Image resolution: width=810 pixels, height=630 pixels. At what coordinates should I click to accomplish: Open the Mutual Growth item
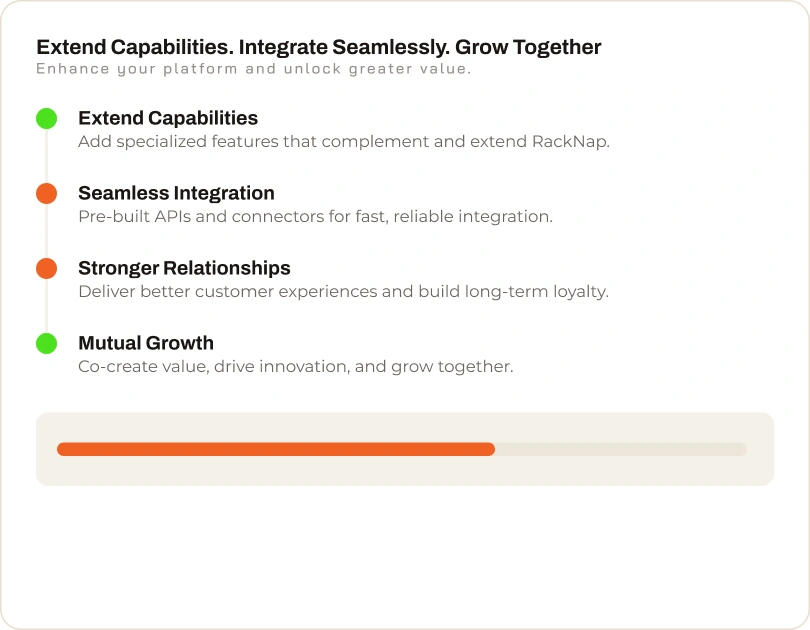tap(146, 343)
